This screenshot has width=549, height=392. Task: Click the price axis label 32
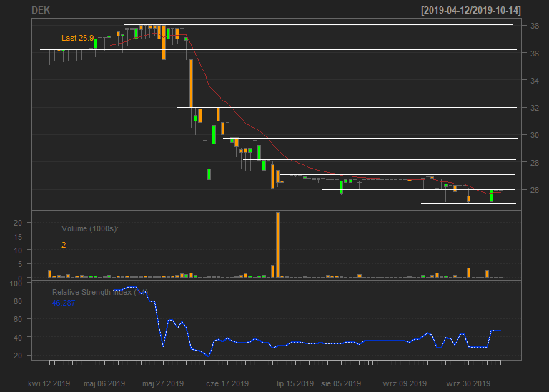pyautogui.click(x=534, y=108)
